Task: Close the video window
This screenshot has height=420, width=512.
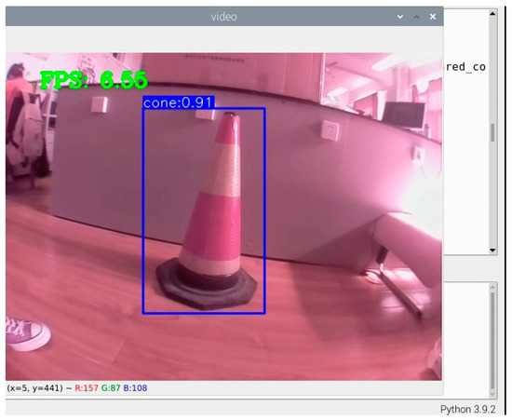Action: [433, 17]
